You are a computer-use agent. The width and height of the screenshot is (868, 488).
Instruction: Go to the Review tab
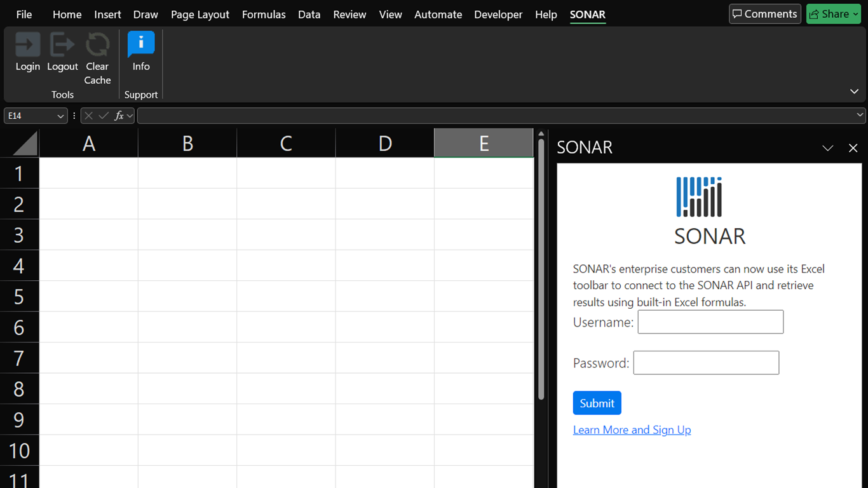tap(349, 14)
